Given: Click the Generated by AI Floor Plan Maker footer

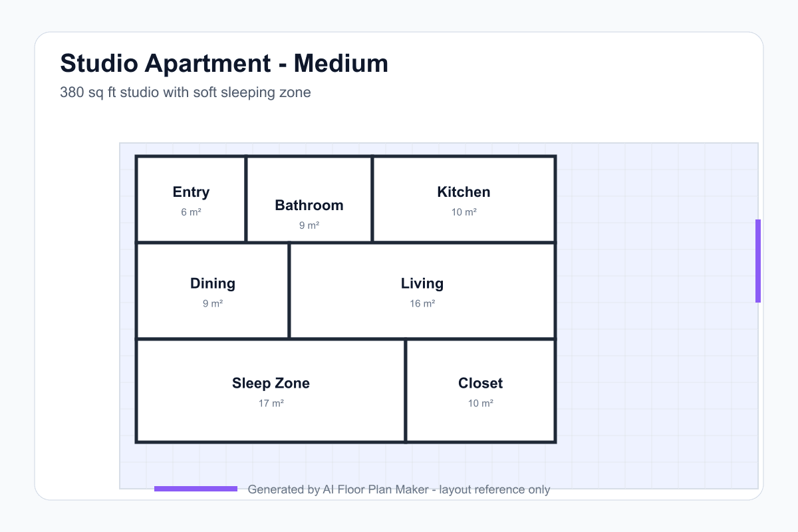Looking at the screenshot, I should click(399, 489).
